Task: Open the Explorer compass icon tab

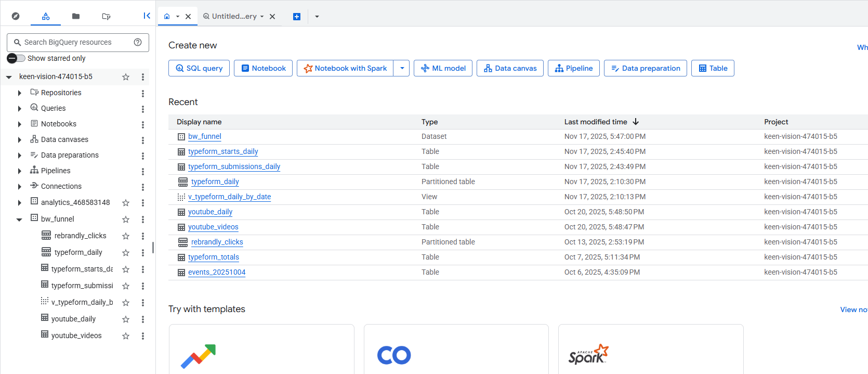Action: (x=16, y=16)
